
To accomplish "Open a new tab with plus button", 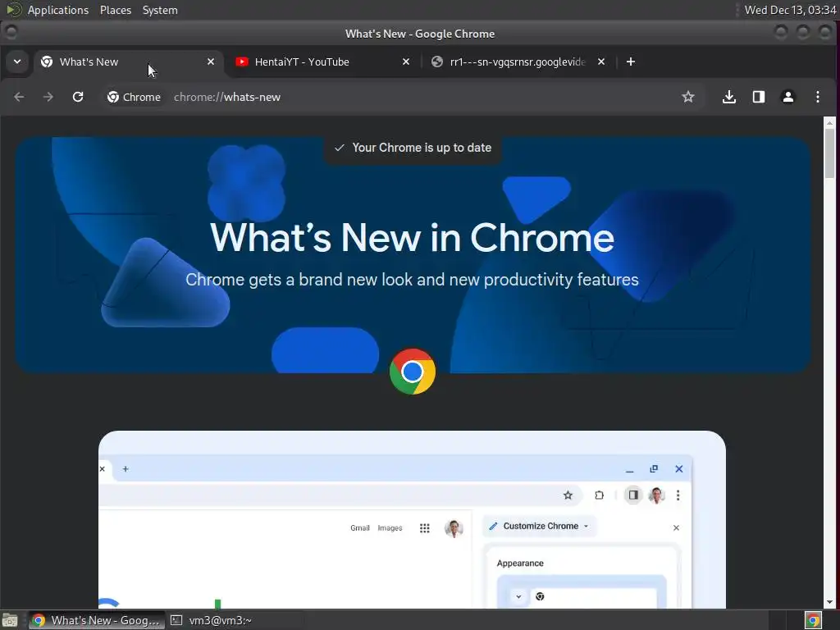I will coord(631,62).
